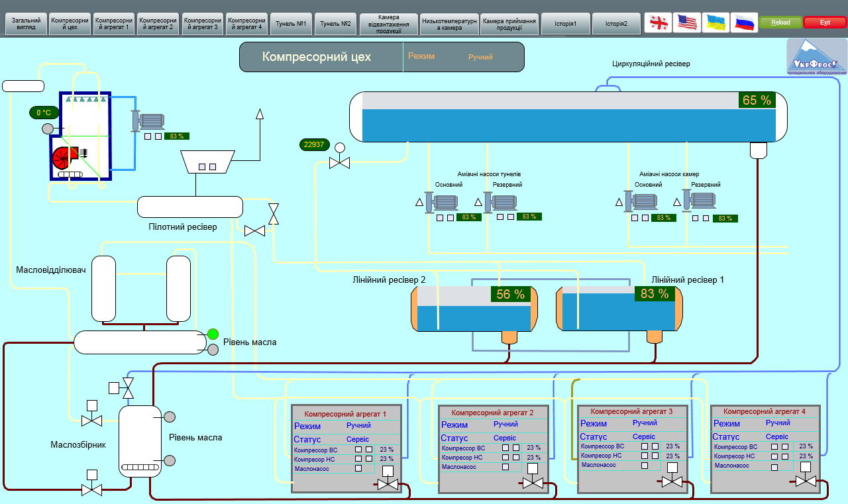Click the Georgian flag language icon
Screen dimensions: 848x504
coord(659,23)
